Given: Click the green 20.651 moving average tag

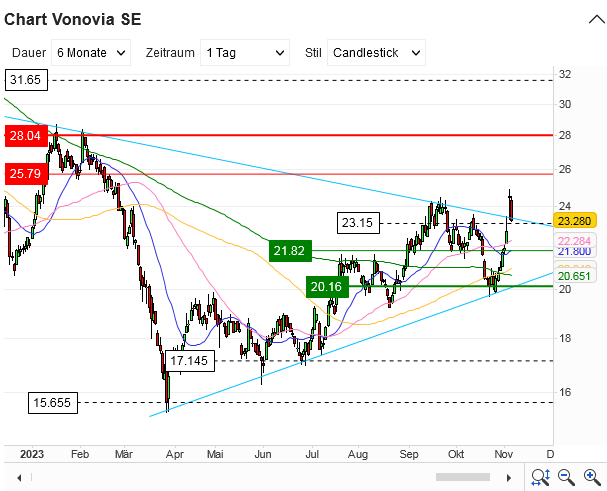Looking at the screenshot, I should [575, 276].
